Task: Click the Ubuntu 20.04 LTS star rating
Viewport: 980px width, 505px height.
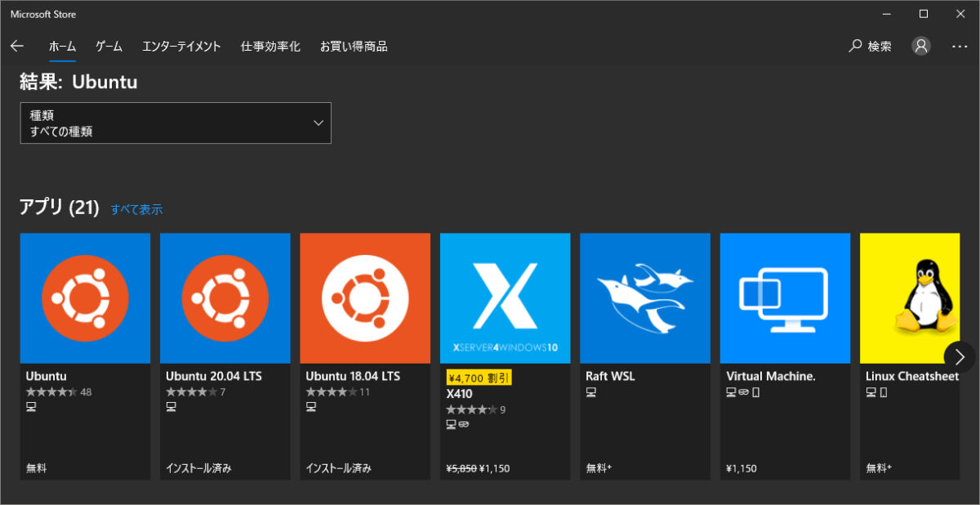Action: 196,392
